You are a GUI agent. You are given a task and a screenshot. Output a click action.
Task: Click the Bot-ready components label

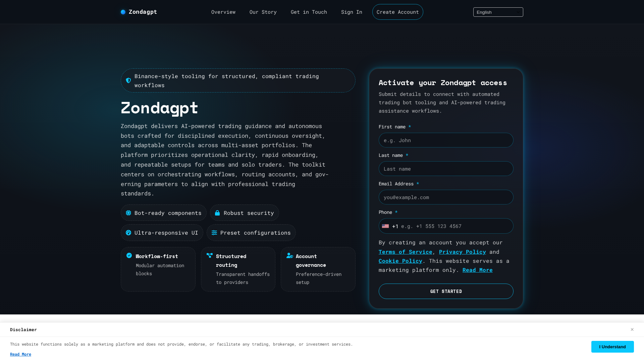pos(168,213)
